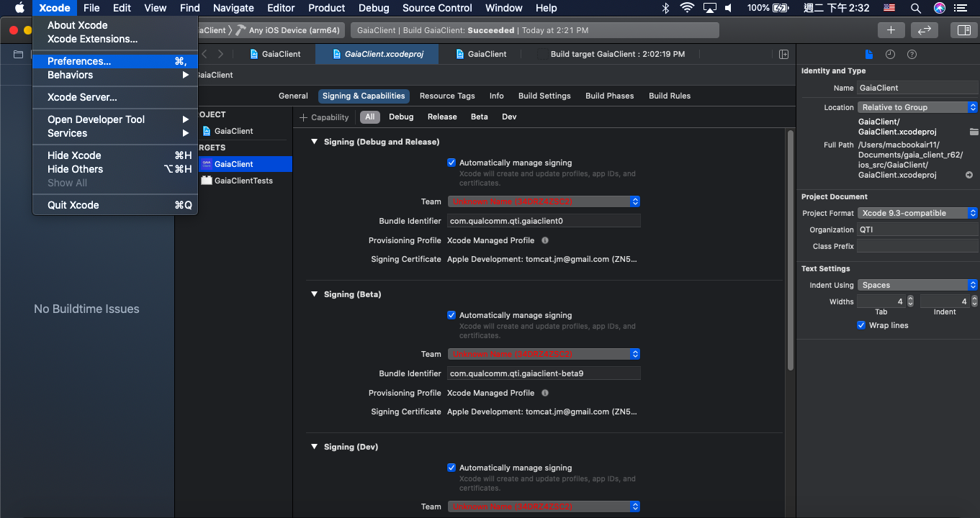
Task: Click the Bluetooth menu bar icon
Action: (666, 8)
